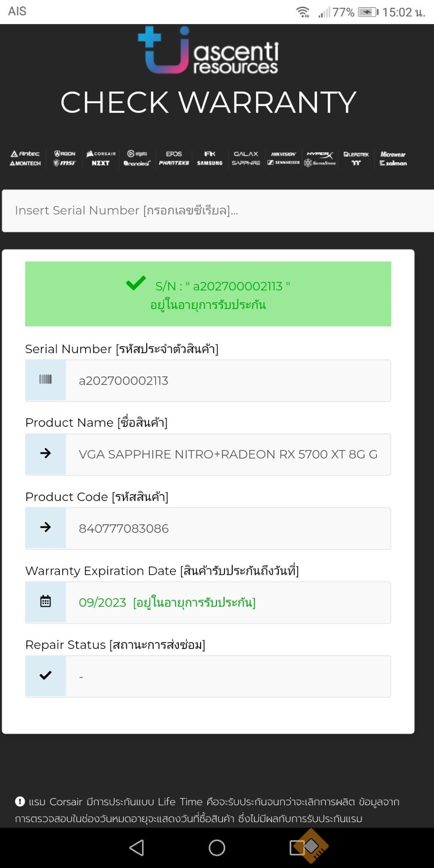Tap the cellular signal strength icon
Image resolution: width=434 pixels, height=868 pixels.
pos(324,12)
